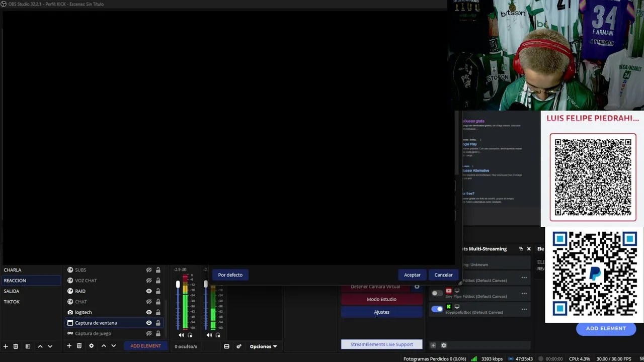The width and height of the screenshot is (644, 362).
Task: Delete selected scene using the scenes trash icon
Action: [16, 346]
